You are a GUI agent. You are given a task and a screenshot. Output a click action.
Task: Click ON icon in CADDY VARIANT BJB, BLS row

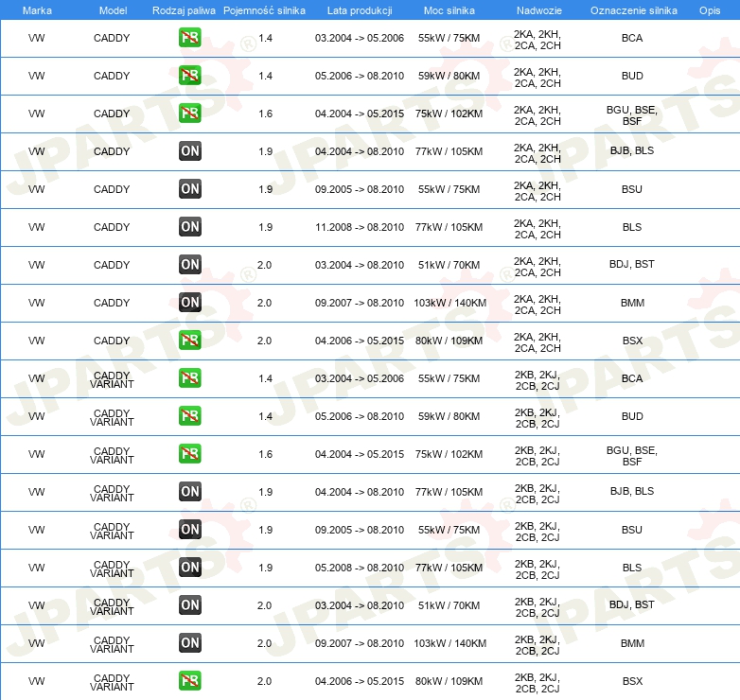coord(189,492)
